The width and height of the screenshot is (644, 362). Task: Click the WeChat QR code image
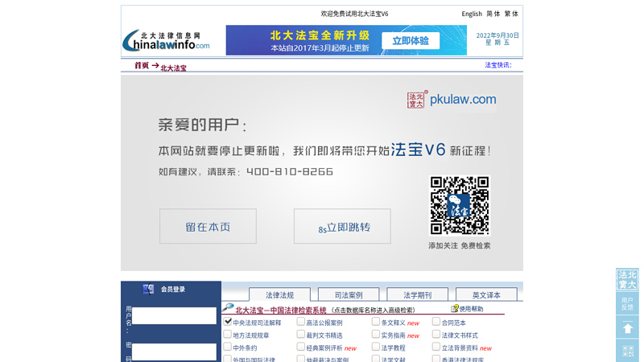460,206
